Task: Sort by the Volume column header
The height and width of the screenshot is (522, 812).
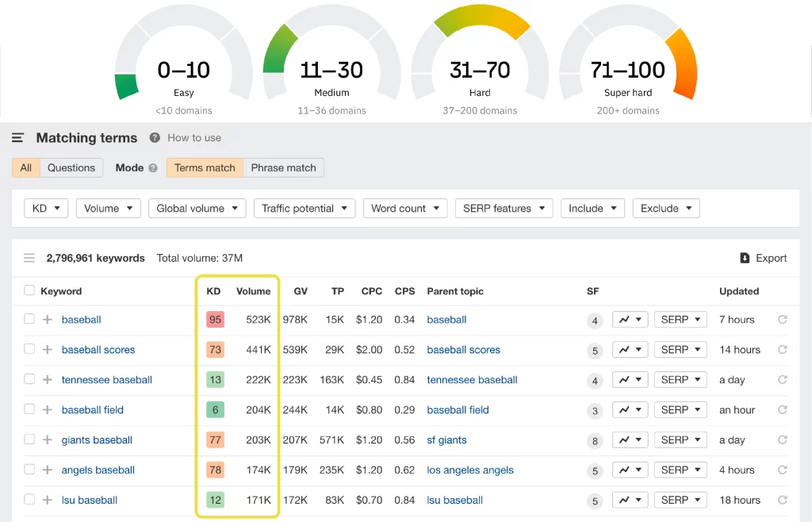Action: tap(253, 291)
